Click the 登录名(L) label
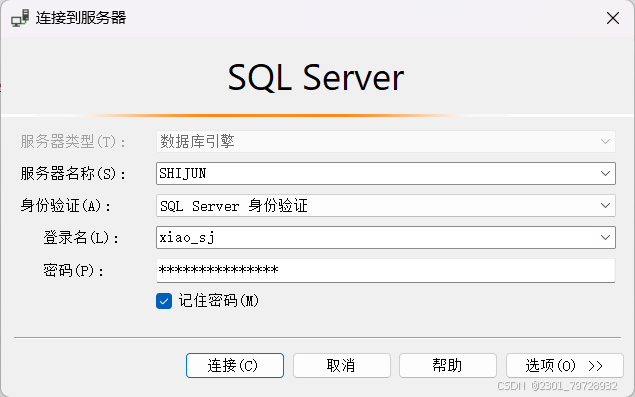635x397 pixels. (81, 237)
